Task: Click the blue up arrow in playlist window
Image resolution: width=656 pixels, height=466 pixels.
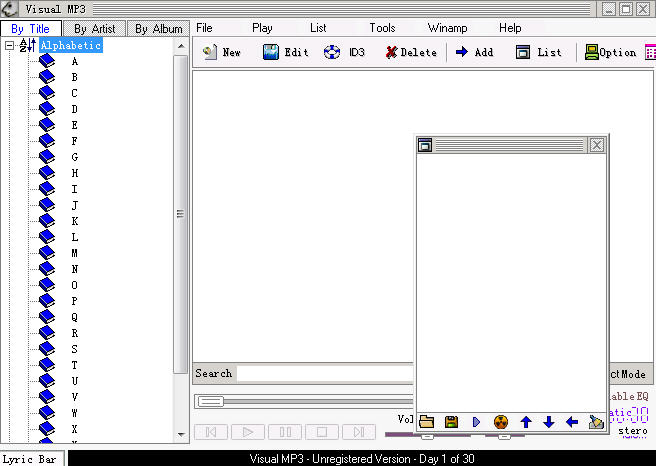Action: tap(526, 422)
